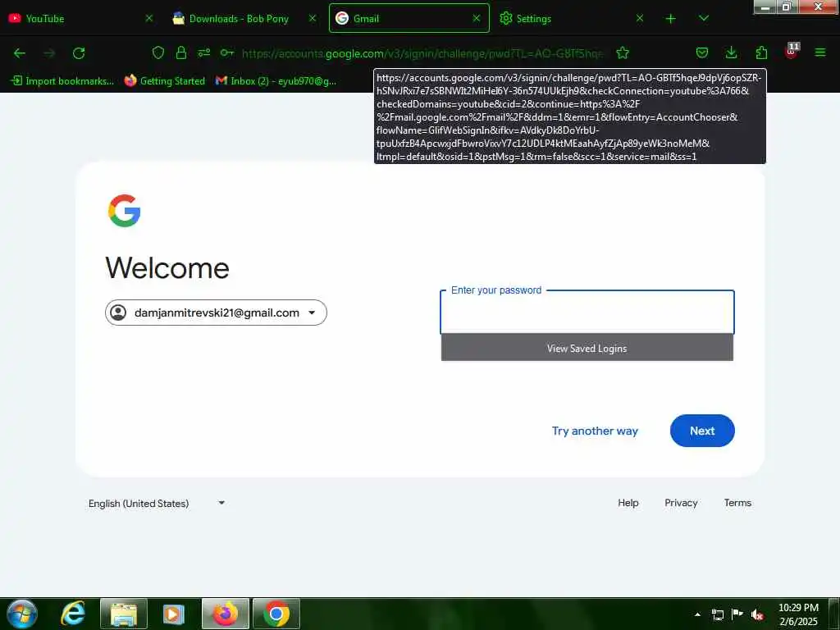
Task: Switch to the Settings tab
Action: (571, 19)
